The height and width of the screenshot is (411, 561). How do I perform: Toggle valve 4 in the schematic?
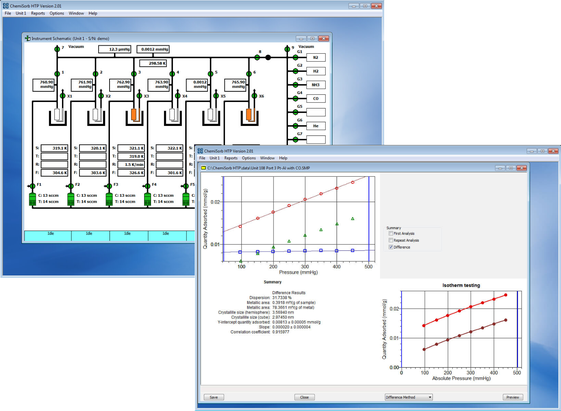[172, 74]
